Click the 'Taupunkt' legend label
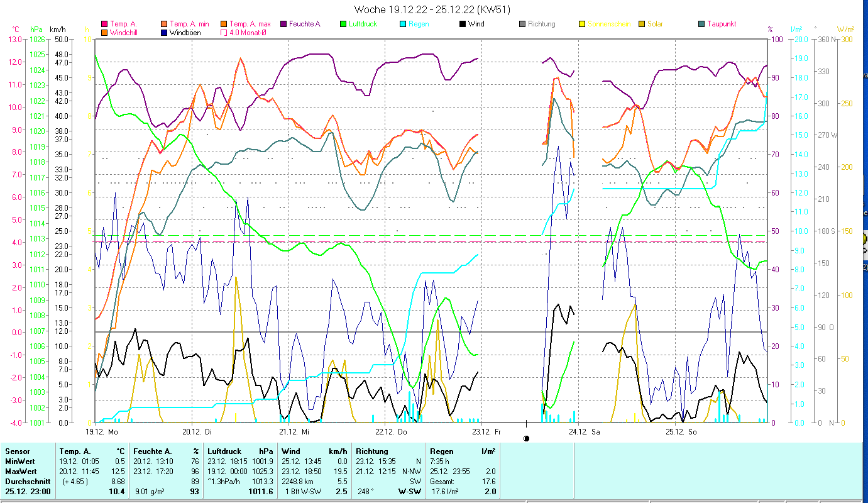Image resolution: width=868 pixels, height=503 pixels. click(x=722, y=24)
